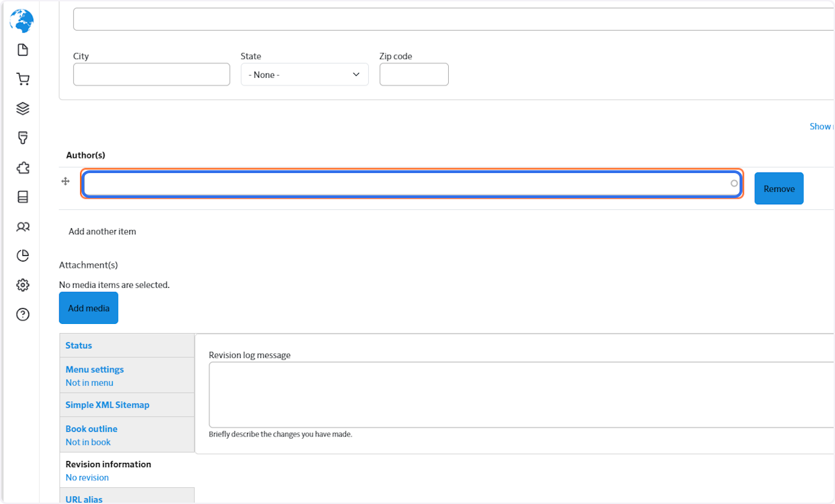
Task: Click the drag handle beside the Author field
Action: coord(65,181)
